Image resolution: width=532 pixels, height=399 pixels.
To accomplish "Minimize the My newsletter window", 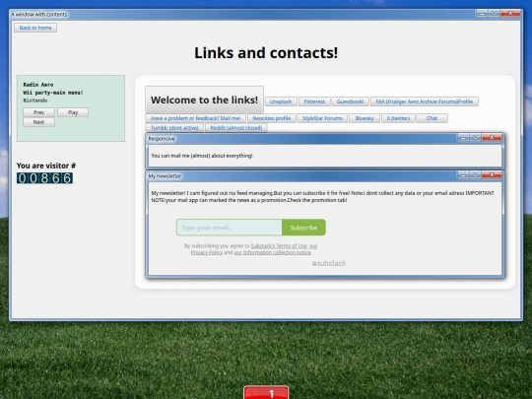I will click(x=463, y=174).
